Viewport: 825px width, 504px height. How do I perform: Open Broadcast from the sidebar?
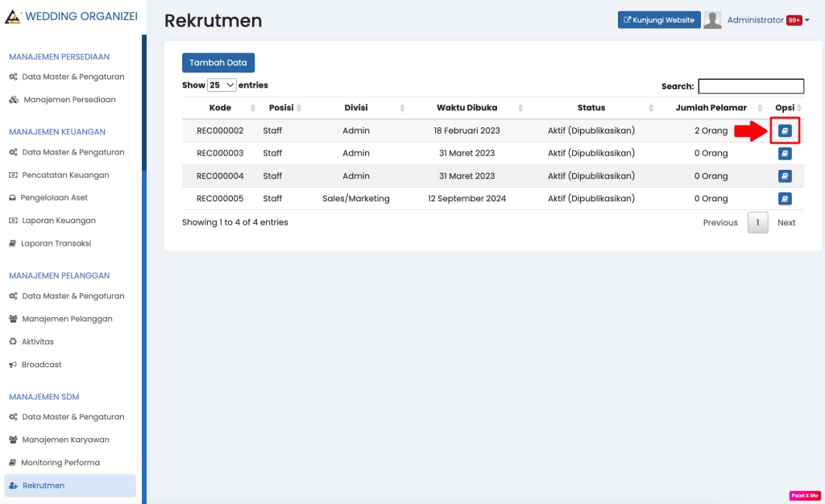coord(41,365)
